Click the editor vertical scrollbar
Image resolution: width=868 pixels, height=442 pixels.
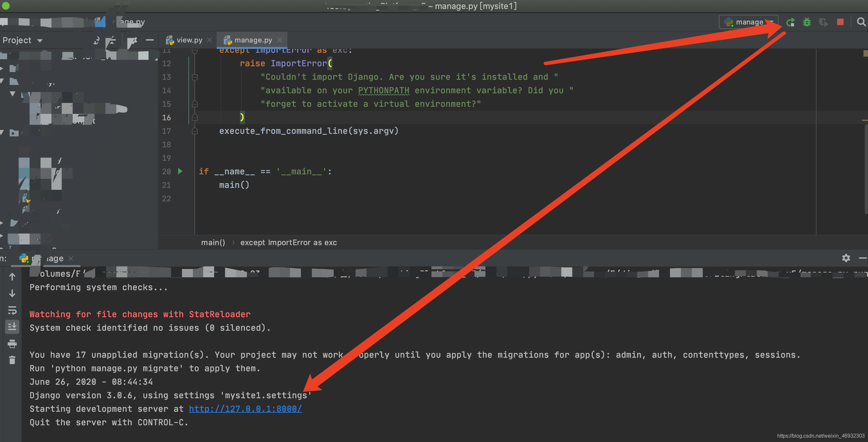click(x=866, y=169)
